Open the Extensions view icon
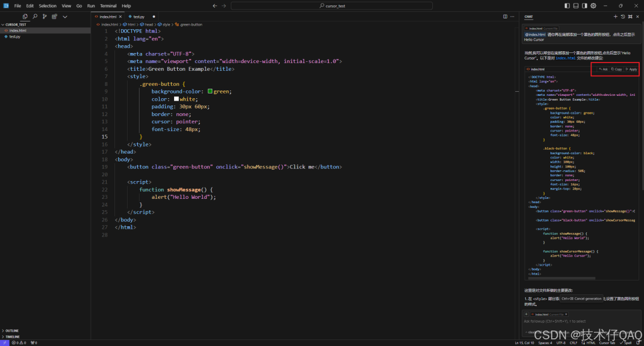 [54, 17]
